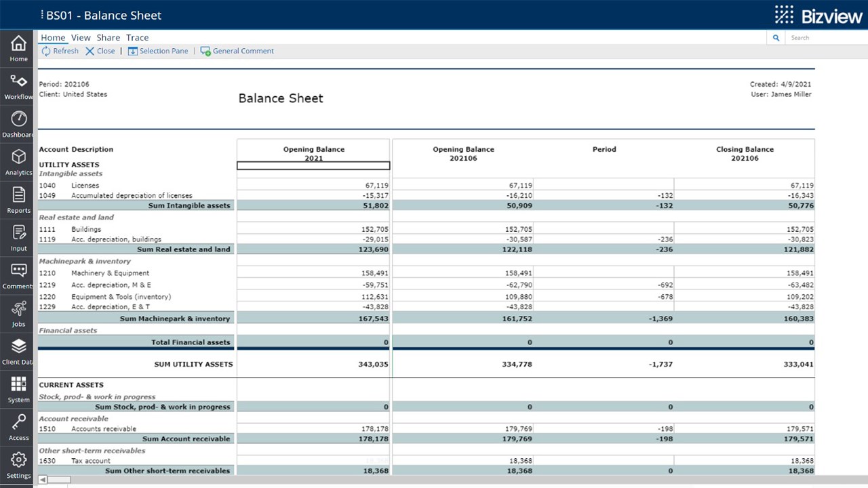Screen dimensions: 868x488
Task: Open the Selection Pane
Action: (158, 51)
